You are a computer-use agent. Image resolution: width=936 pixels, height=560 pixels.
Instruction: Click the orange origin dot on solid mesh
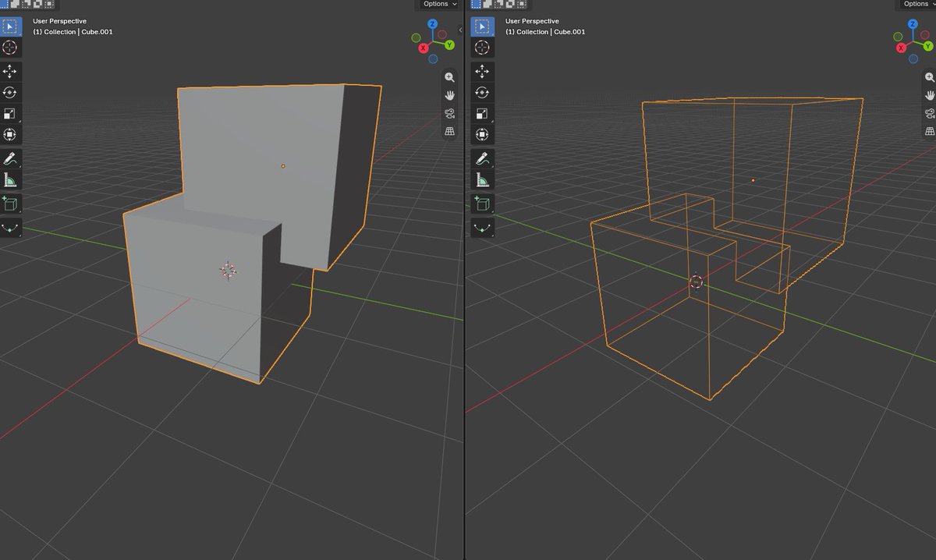(x=283, y=165)
